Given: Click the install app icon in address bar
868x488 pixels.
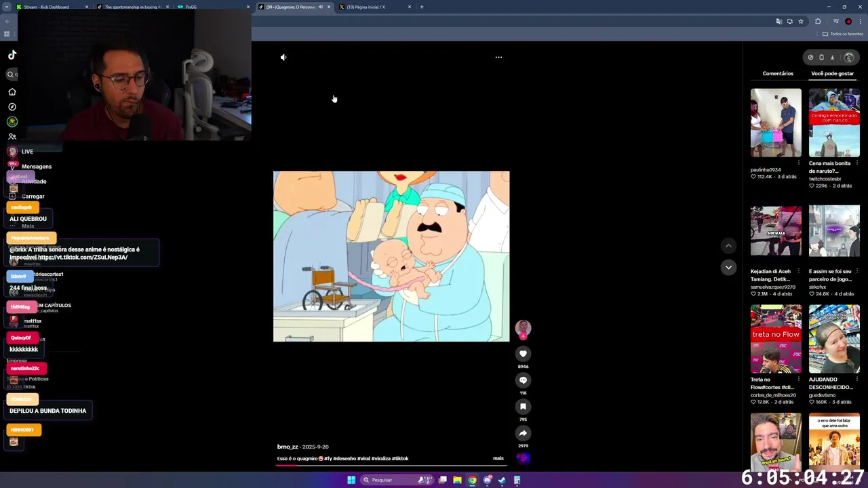Looking at the screenshot, I should 789,21.
